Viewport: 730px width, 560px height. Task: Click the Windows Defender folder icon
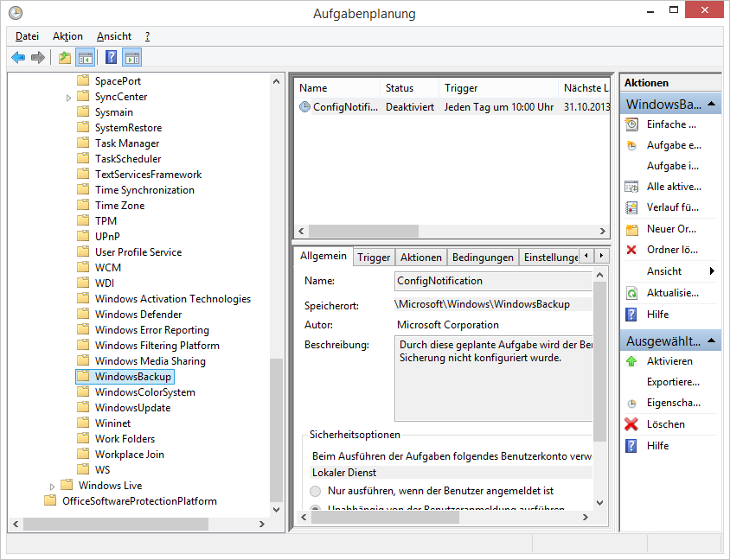pos(83,314)
